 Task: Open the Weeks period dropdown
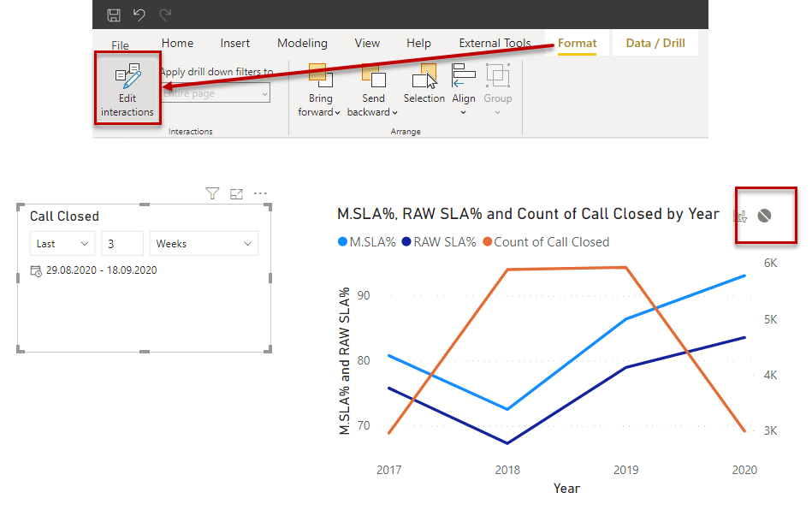(x=204, y=243)
